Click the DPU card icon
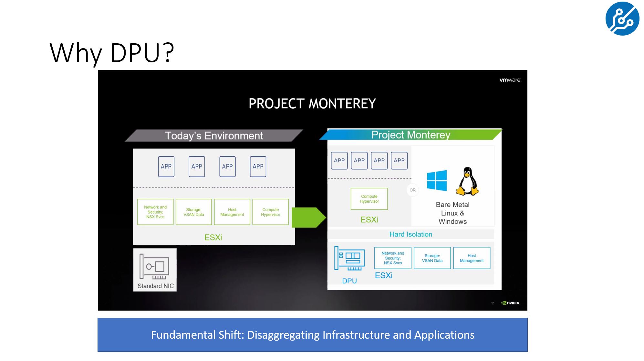Image resolution: width=644 pixels, height=361 pixels. 349,258
